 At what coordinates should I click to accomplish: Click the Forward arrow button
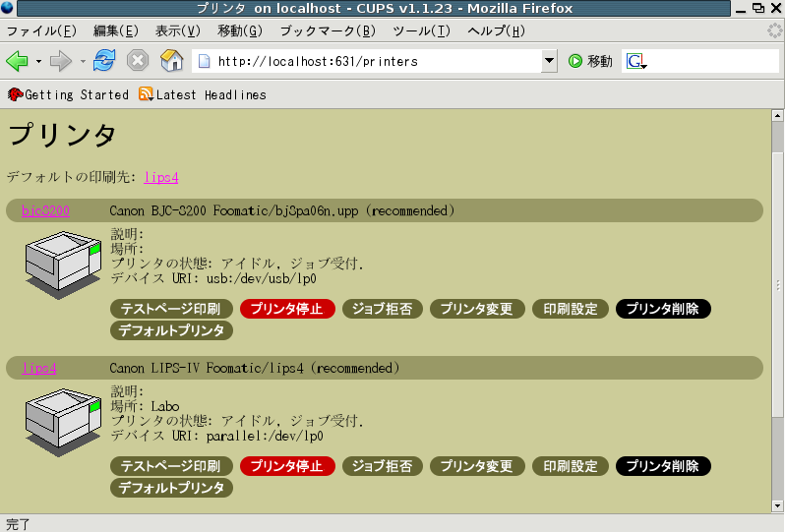[61, 61]
